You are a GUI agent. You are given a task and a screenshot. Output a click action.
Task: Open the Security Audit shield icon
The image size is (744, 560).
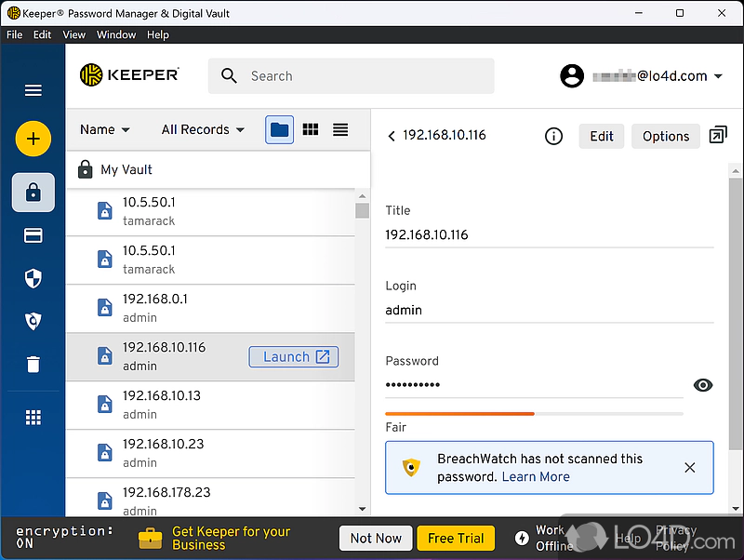33,279
